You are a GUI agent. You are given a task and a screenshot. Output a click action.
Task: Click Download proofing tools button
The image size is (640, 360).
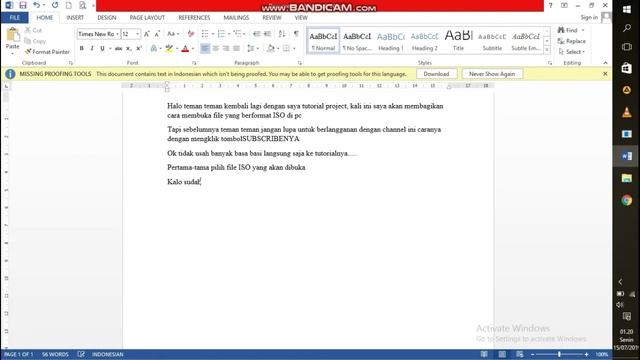tap(436, 74)
